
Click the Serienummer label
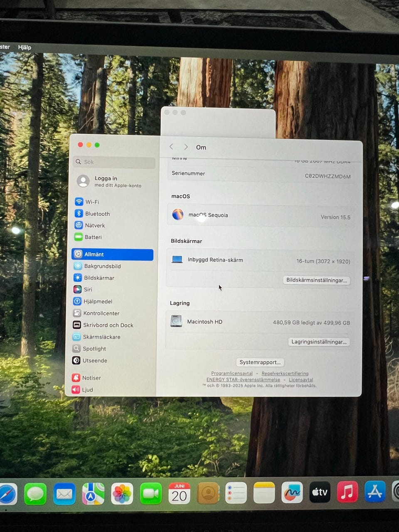click(x=188, y=173)
